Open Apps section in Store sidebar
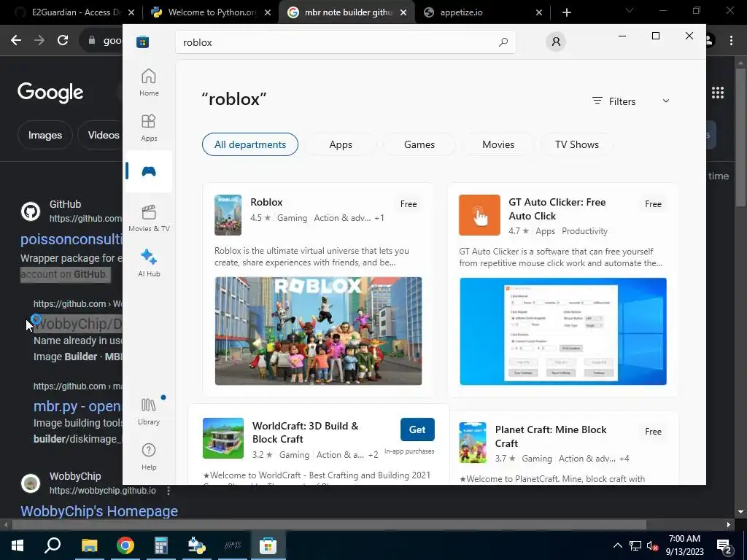This screenshot has width=747, height=560. 149,128
